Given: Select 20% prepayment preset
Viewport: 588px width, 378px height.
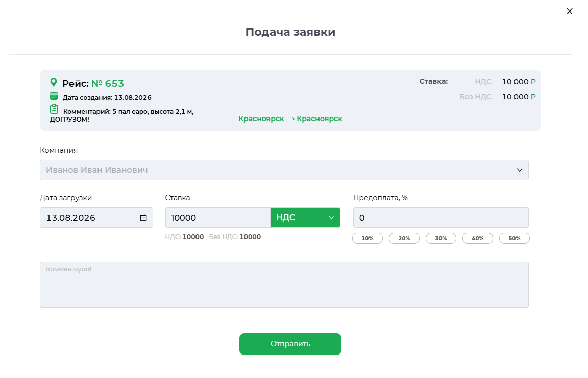Looking at the screenshot, I should coord(404,239).
